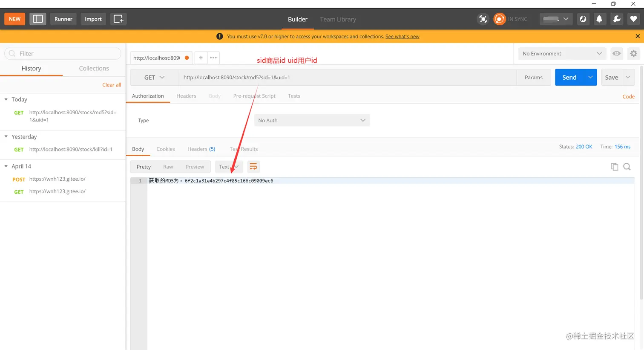This screenshot has height=350, width=644.
Task: Select the History sidebar tab
Action: click(32, 68)
